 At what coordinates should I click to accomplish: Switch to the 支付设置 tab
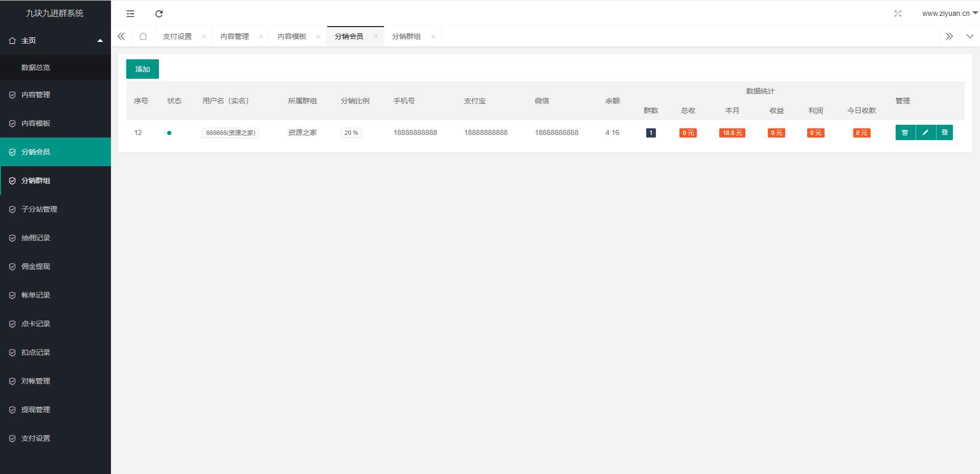tap(177, 36)
